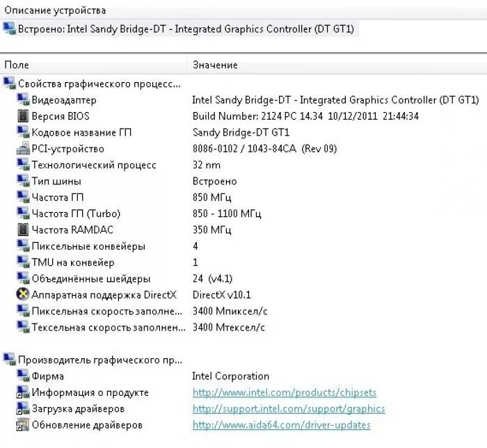The width and height of the screenshot is (487, 448).
Task: Click the 8086-0102 / 1043-84CA value
Action: [x=264, y=149]
